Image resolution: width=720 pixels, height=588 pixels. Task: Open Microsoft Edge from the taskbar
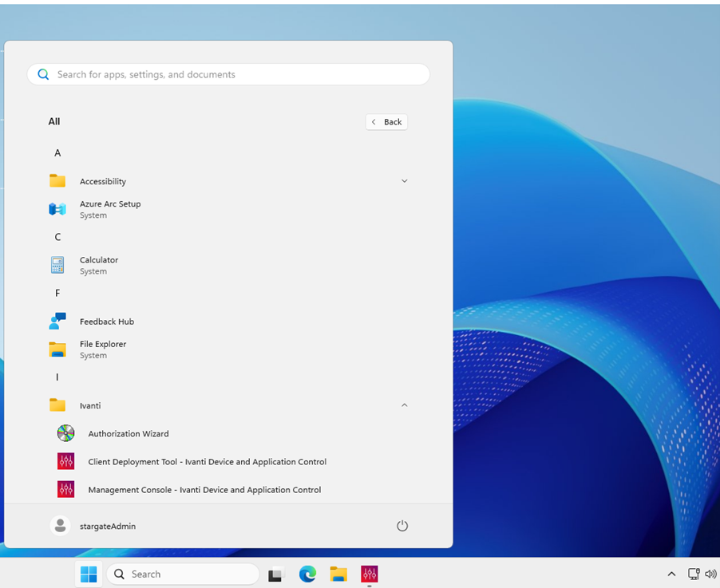307,574
